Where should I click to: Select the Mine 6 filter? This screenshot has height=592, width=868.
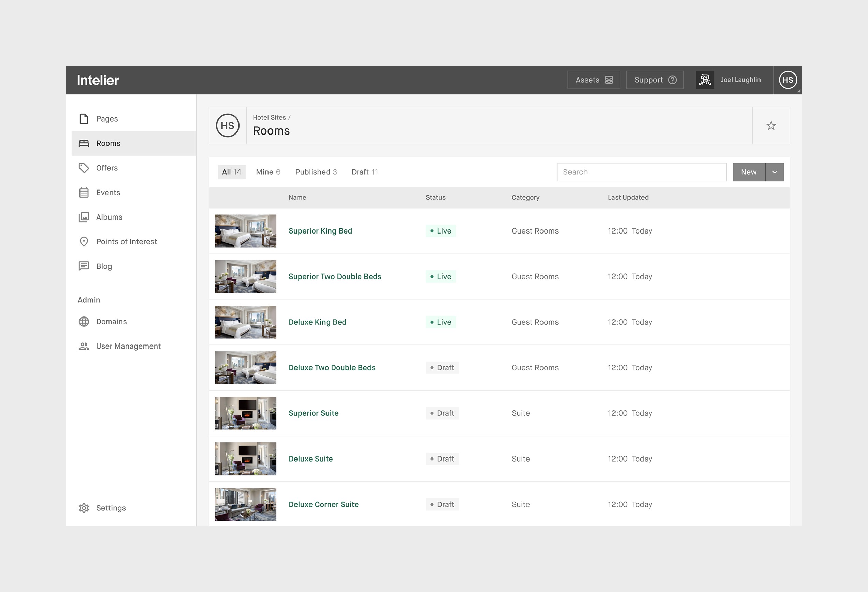click(268, 172)
